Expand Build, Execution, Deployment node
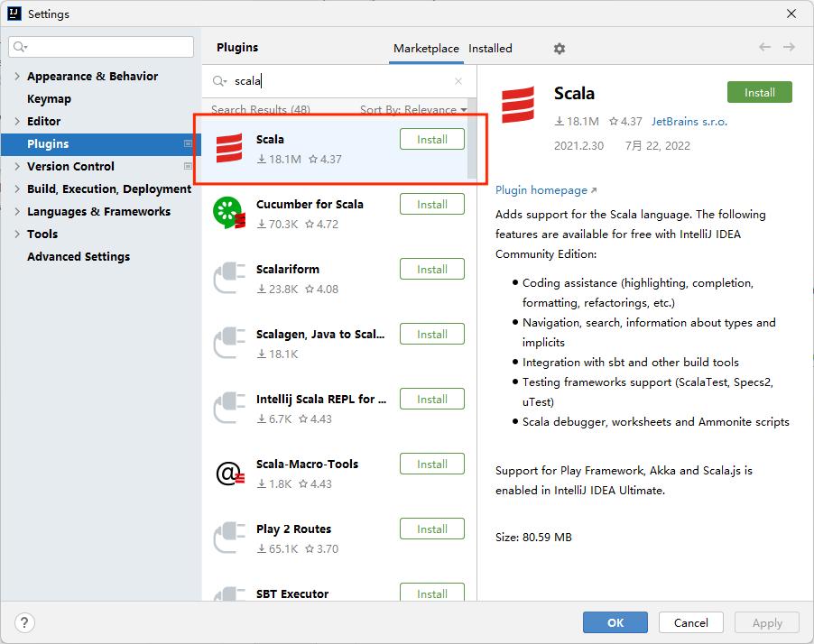The width and height of the screenshot is (814, 644). click(x=17, y=189)
